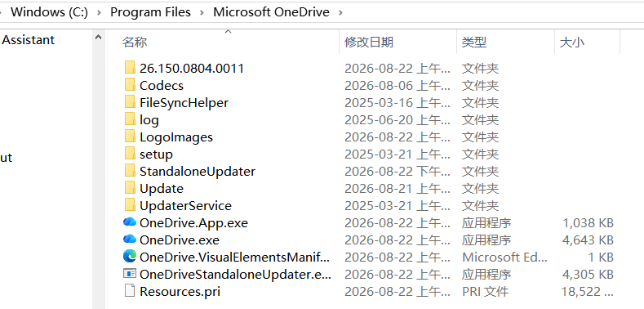Click the 2025-06-20 date of log
The width and height of the screenshot is (644, 309).
[x=398, y=119]
